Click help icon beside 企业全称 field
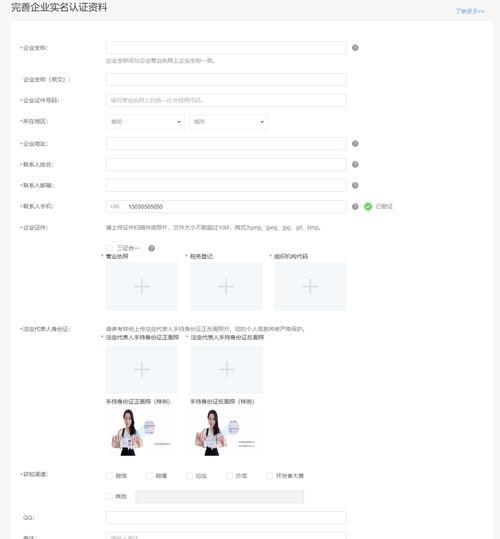The height and width of the screenshot is (539, 500). click(x=355, y=48)
